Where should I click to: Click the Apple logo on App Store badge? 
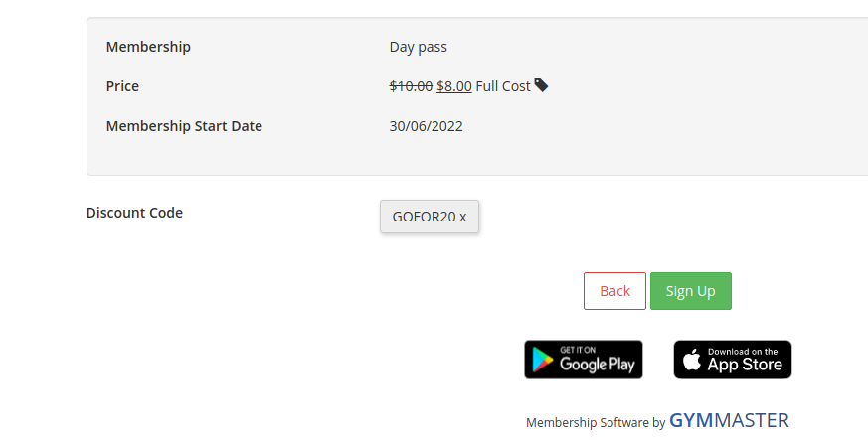691,361
